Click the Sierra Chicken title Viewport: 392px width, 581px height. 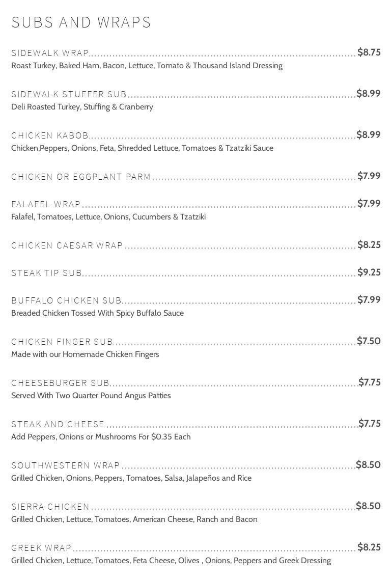coord(50,507)
